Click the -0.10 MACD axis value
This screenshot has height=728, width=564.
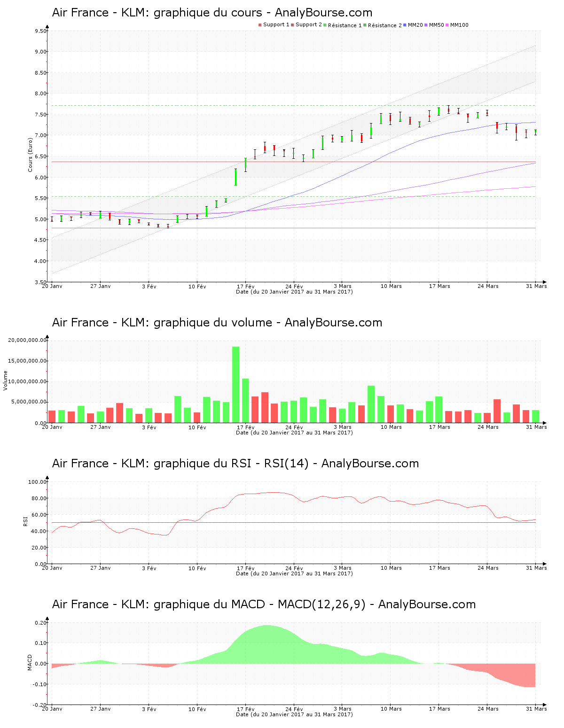[40, 684]
